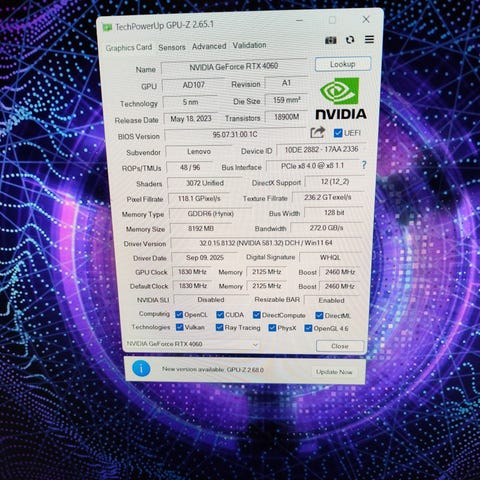Screen dimensions: 480x480
Task: Minimize the GPU-Z window
Action: pos(299,21)
